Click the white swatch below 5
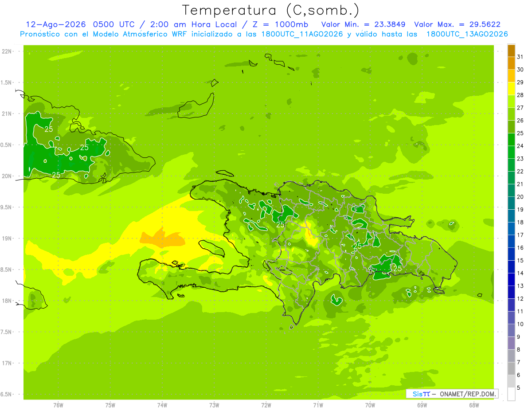Viewport: 532px width, 411px height. (511, 394)
